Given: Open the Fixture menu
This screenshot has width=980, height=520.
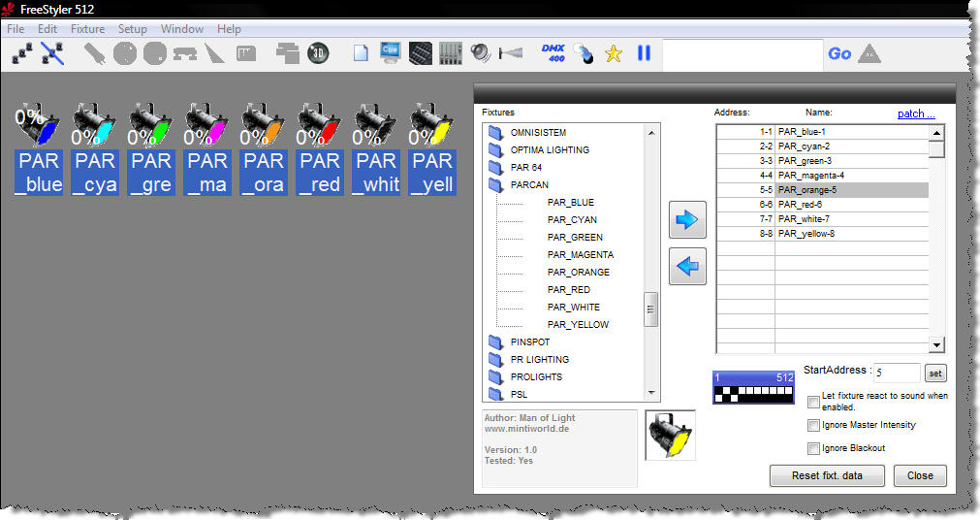Looking at the screenshot, I should (x=87, y=29).
